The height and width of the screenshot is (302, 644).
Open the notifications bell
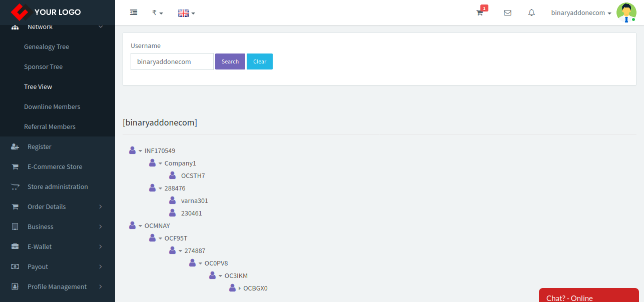[531, 12]
